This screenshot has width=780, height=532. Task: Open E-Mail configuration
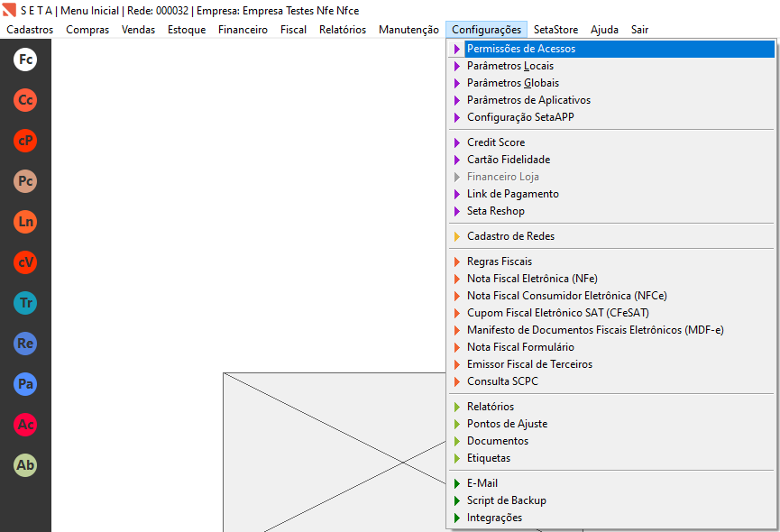612,483
